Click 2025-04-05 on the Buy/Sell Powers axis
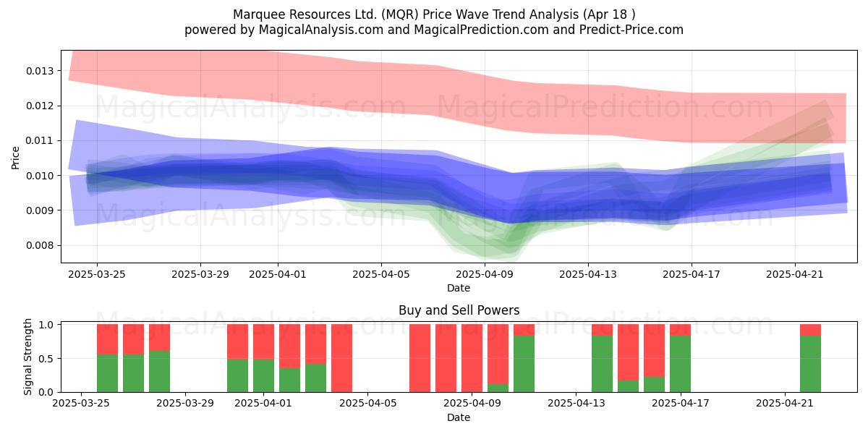Image resolution: width=868 pixels, height=434 pixels. (x=368, y=404)
